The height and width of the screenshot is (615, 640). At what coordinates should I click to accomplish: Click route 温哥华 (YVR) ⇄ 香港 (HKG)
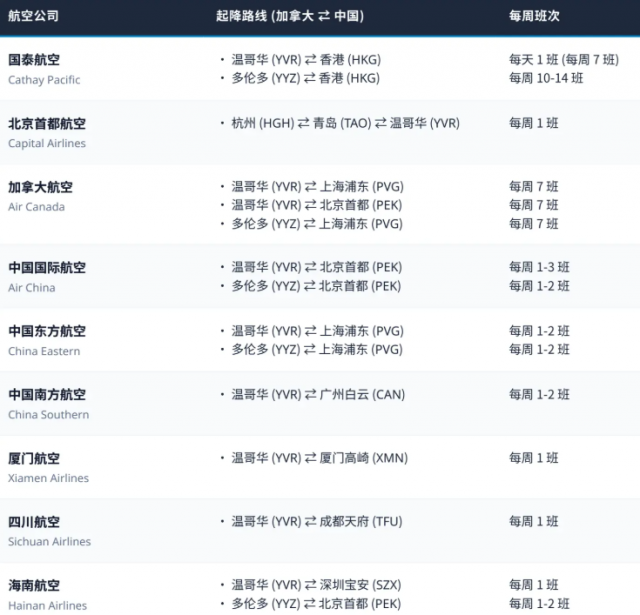click(x=306, y=60)
